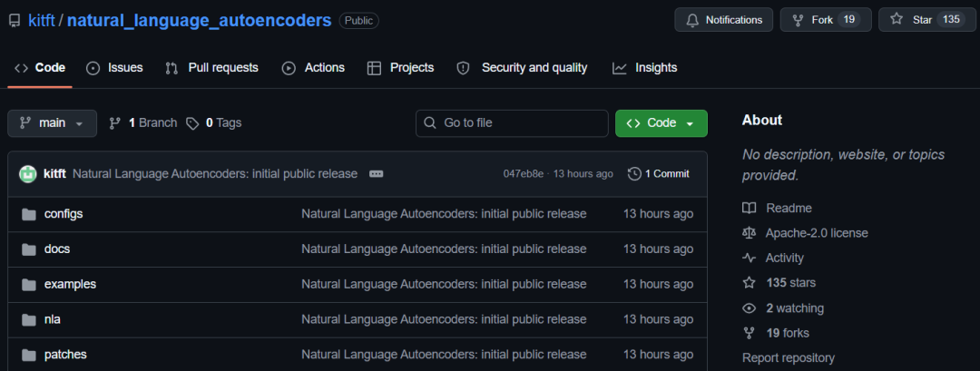This screenshot has height=371, width=980.
Task: Switch to the Issues tab
Action: point(114,67)
